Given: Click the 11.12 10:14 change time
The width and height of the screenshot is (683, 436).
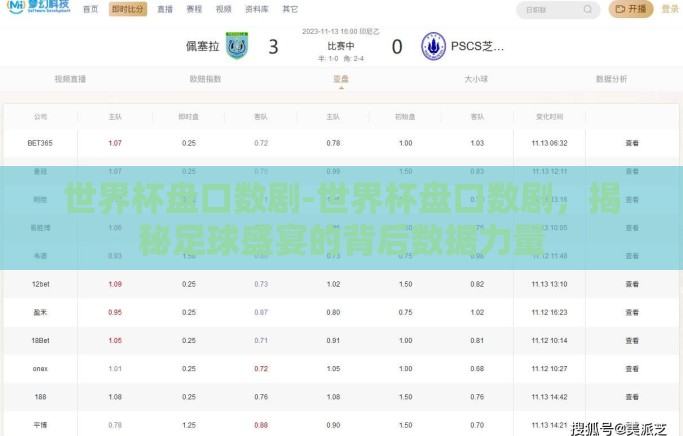Looking at the screenshot, I should (550, 341).
